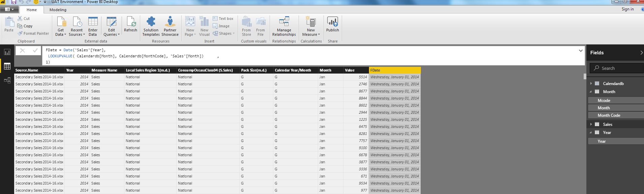Click the Enter Data table icon
The image size is (644, 194).
click(93, 22)
